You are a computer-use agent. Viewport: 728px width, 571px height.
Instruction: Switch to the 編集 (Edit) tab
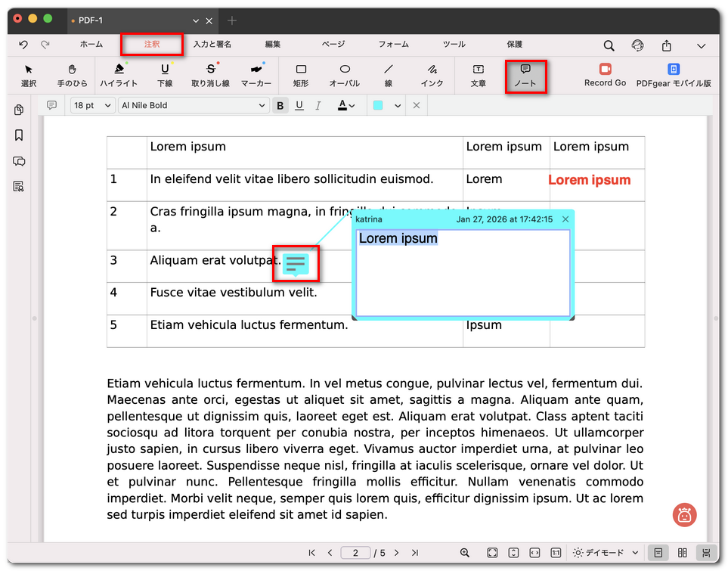pos(273,45)
